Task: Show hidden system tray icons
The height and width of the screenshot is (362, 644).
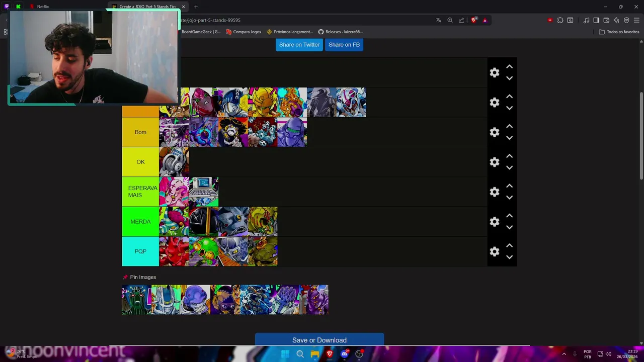Action: tap(564, 354)
